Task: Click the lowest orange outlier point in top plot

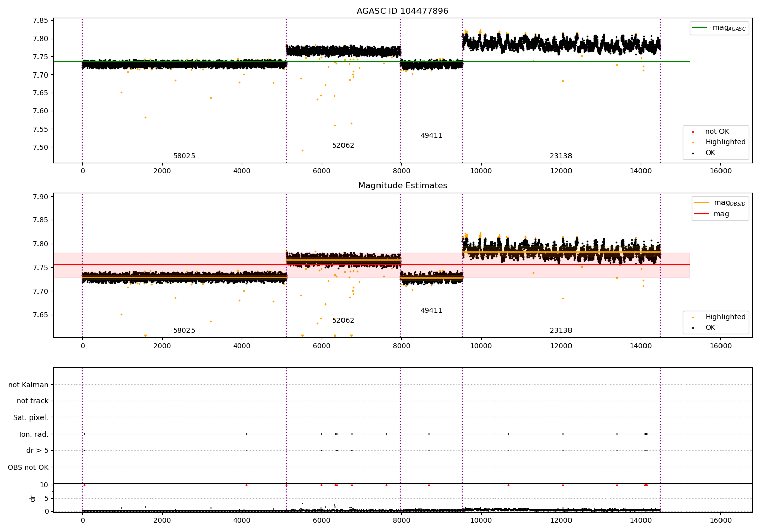Action: click(302, 150)
